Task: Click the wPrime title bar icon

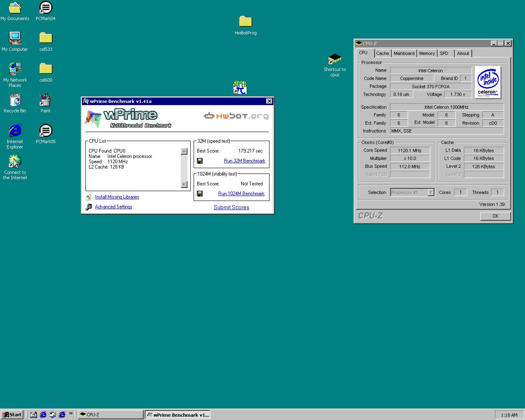Action: (x=86, y=101)
